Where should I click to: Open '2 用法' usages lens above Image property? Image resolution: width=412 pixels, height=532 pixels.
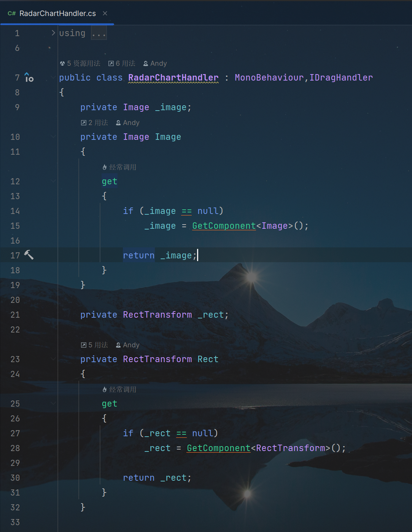pyautogui.click(x=98, y=123)
